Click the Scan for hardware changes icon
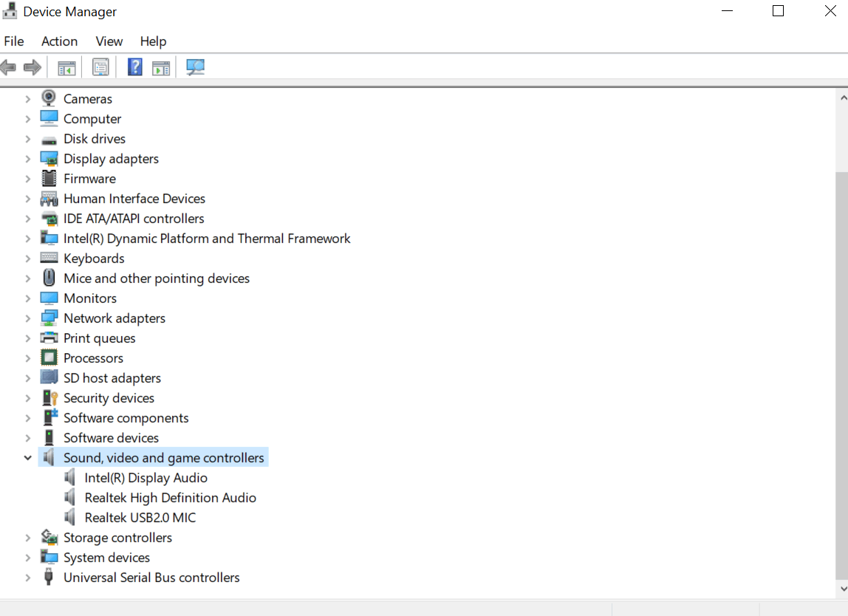The image size is (848, 616). [x=194, y=66]
